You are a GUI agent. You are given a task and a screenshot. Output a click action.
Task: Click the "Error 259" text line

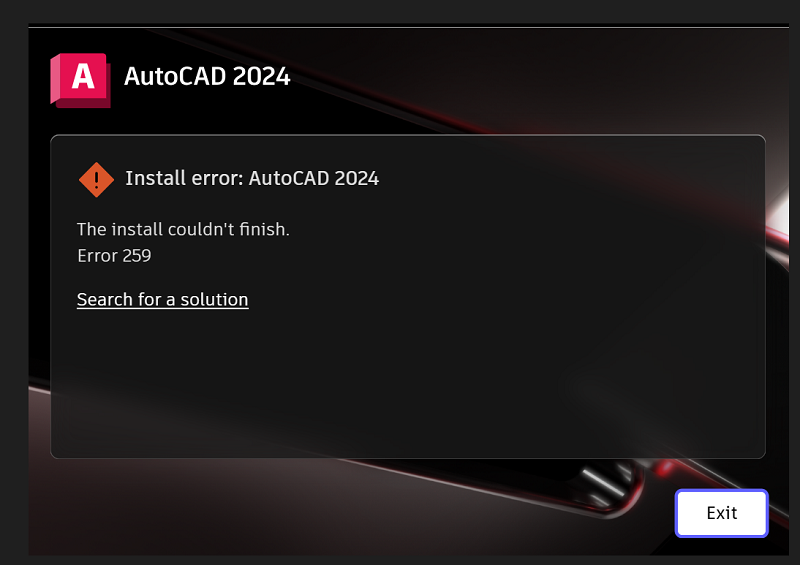click(x=114, y=256)
